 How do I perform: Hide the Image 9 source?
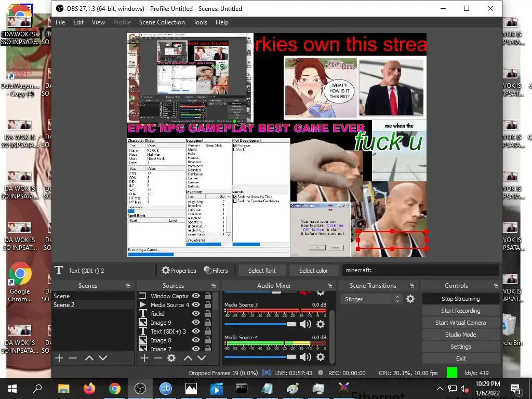click(196, 322)
